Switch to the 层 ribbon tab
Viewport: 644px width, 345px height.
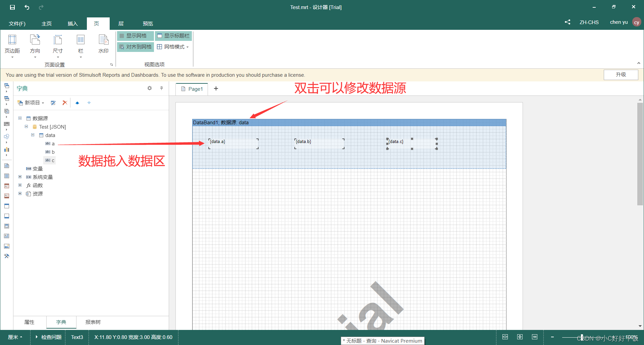point(121,23)
